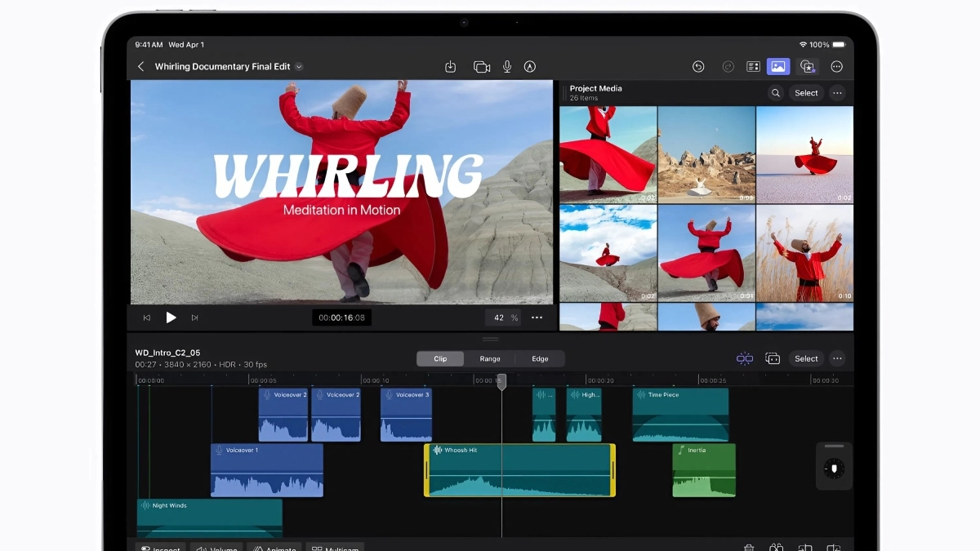The image size is (980, 551).
Task: Select the 0:01 spinning red robe thumbnail
Action: pos(707,253)
